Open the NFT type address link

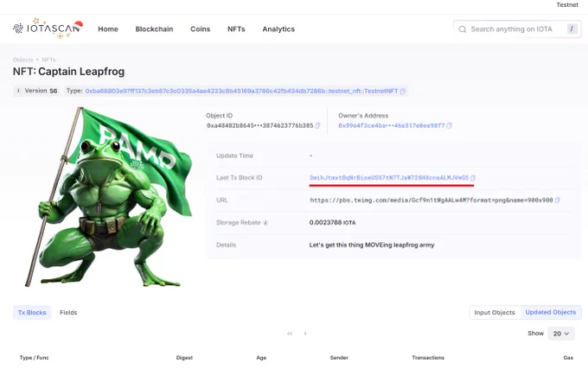[241, 91]
